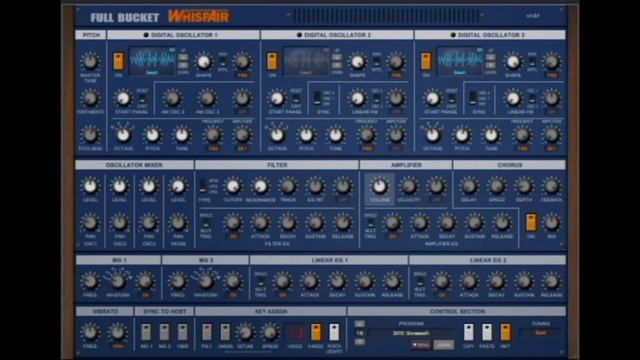640x360 pixels.
Task: Flip Filter EG single/multi trigger switch
Action: click(x=207, y=224)
